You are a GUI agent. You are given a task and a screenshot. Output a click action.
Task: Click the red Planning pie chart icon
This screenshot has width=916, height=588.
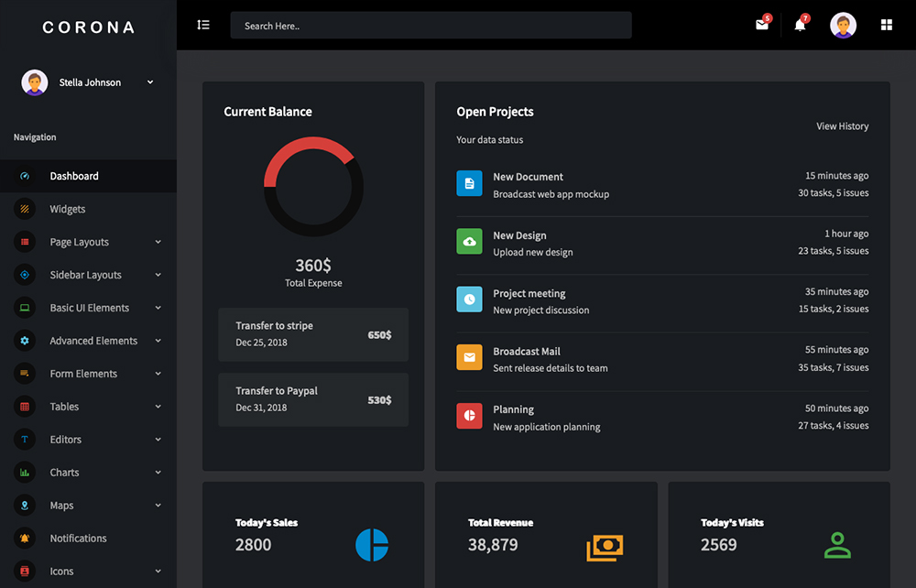click(x=469, y=416)
